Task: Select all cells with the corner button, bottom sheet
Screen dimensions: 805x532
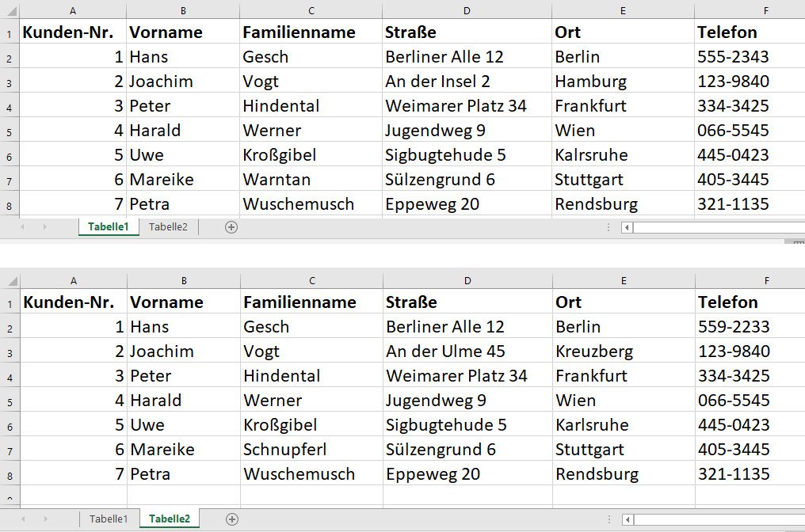Action: 10,280
